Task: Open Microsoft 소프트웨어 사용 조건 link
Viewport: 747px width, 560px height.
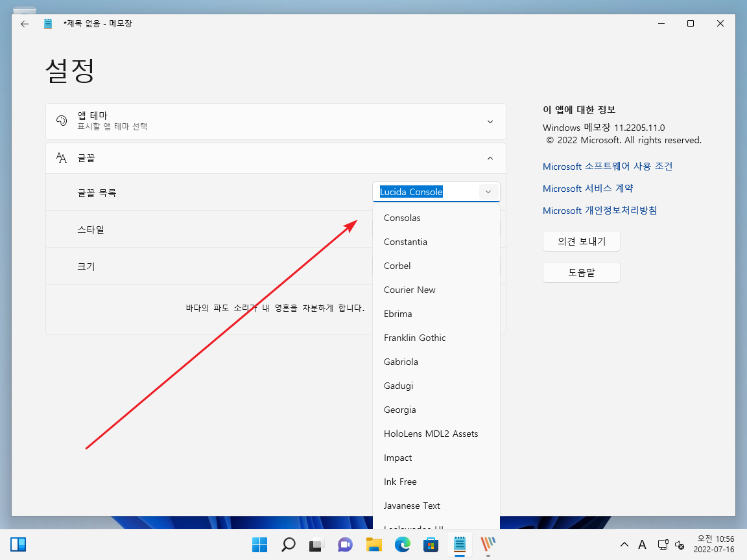Action: 608,166
